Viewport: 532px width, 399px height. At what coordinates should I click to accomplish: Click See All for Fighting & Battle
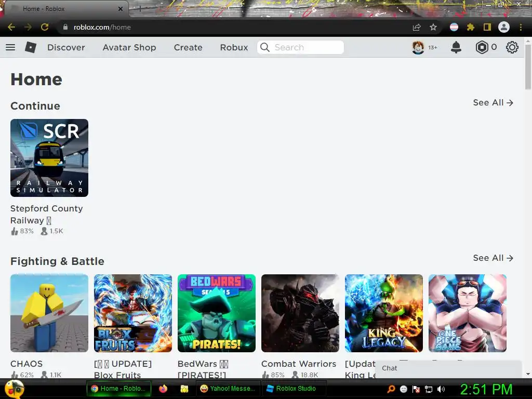click(493, 258)
